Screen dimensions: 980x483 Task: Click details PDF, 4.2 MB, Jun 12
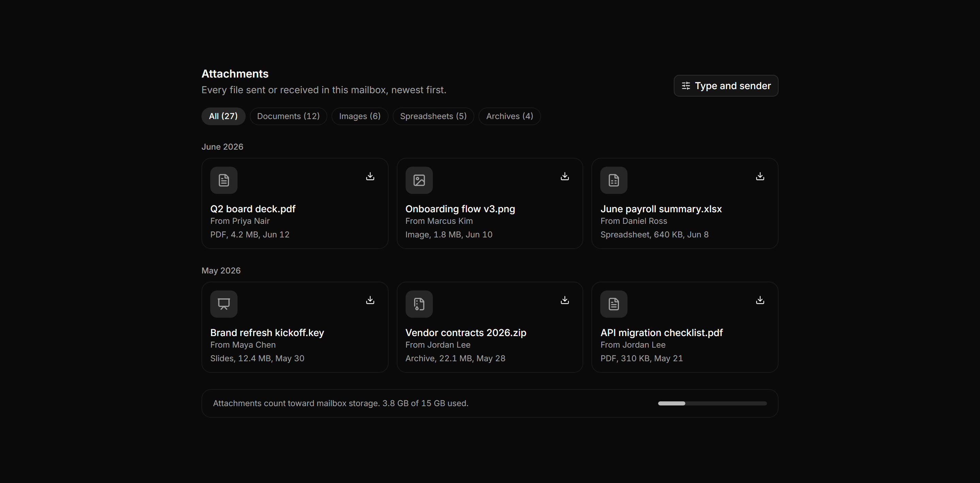pyautogui.click(x=249, y=235)
